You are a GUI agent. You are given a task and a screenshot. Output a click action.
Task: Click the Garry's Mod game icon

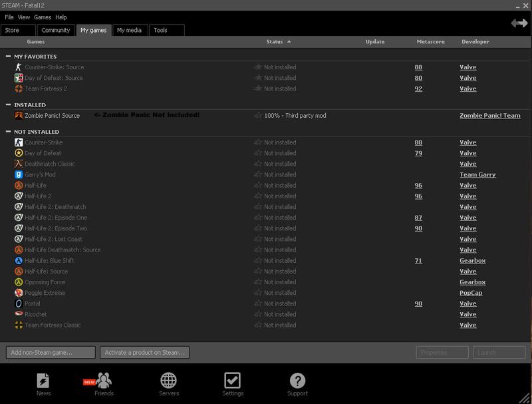point(19,175)
